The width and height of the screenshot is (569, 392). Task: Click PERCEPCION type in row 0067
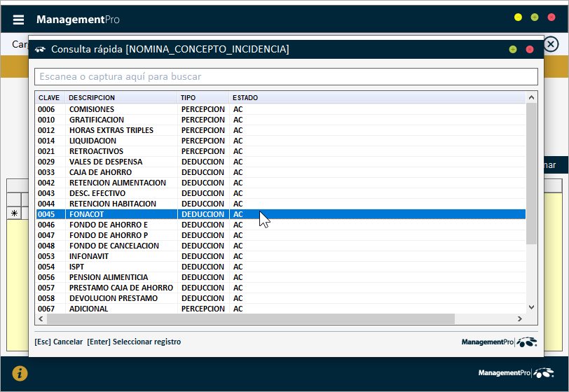pyautogui.click(x=203, y=309)
